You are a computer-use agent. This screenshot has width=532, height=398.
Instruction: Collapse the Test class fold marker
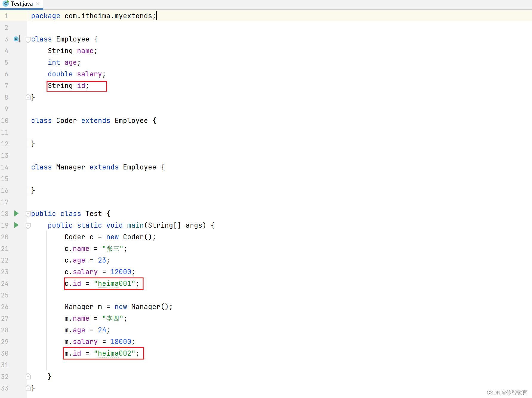[28, 214]
